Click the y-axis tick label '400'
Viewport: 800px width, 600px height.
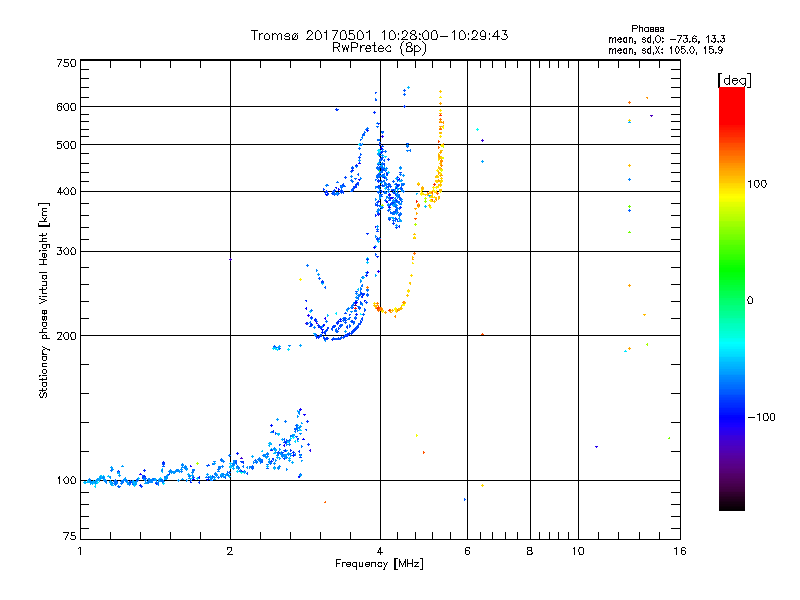click(66, 192)
